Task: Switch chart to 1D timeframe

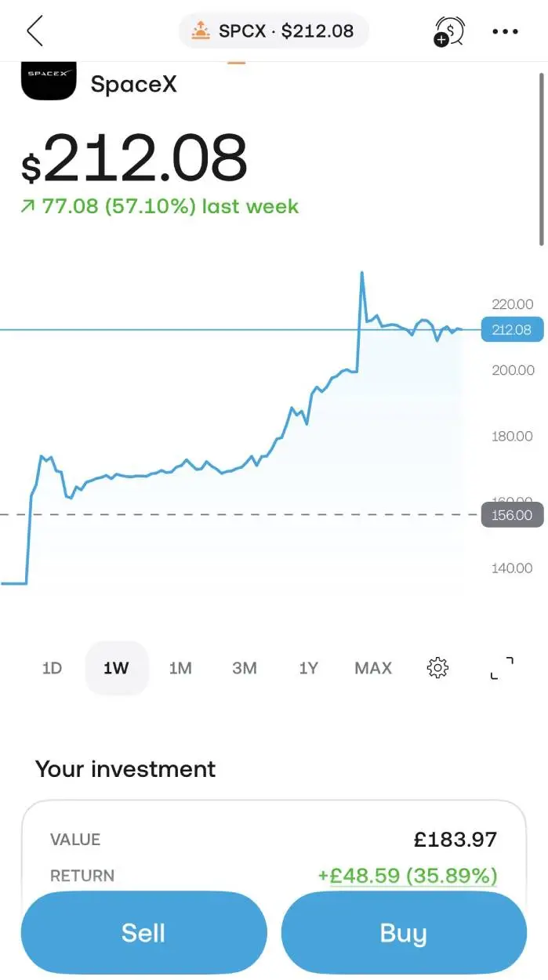Action: click(52, 668)
